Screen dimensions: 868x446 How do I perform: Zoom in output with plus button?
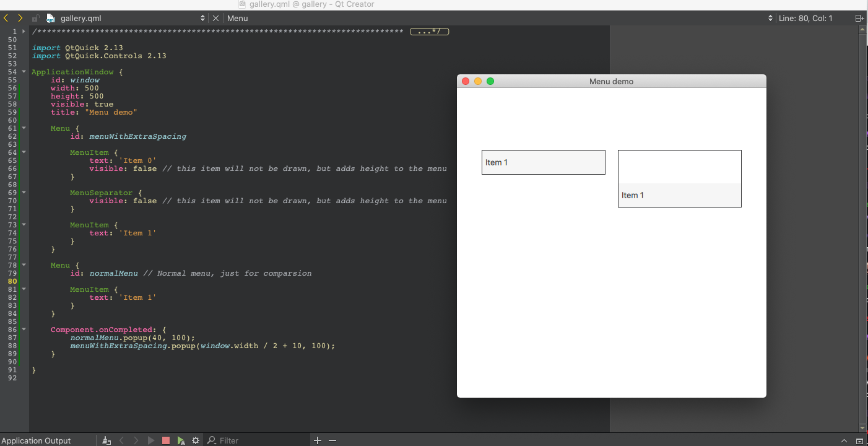(x=318, y=440)
